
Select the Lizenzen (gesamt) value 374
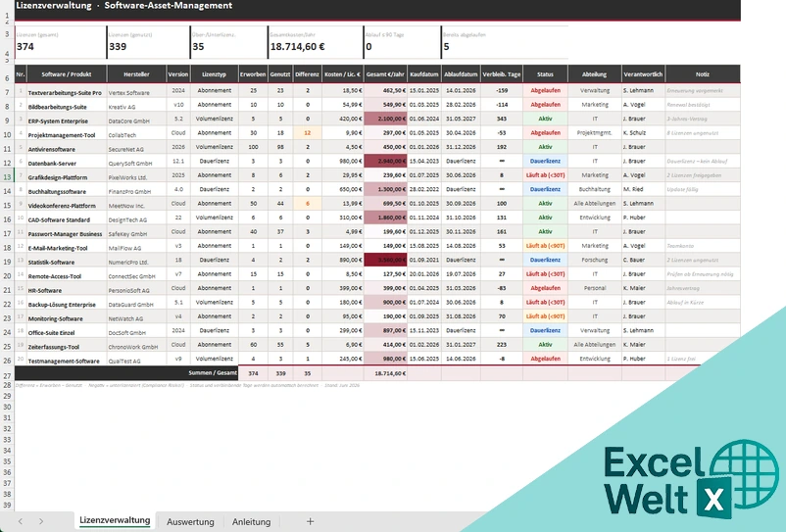pos(25,47)
